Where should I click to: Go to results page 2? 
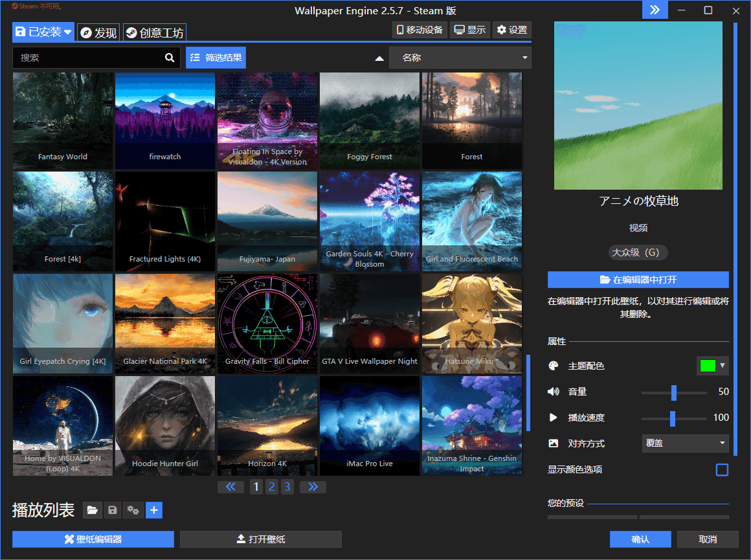coord(271,487)
